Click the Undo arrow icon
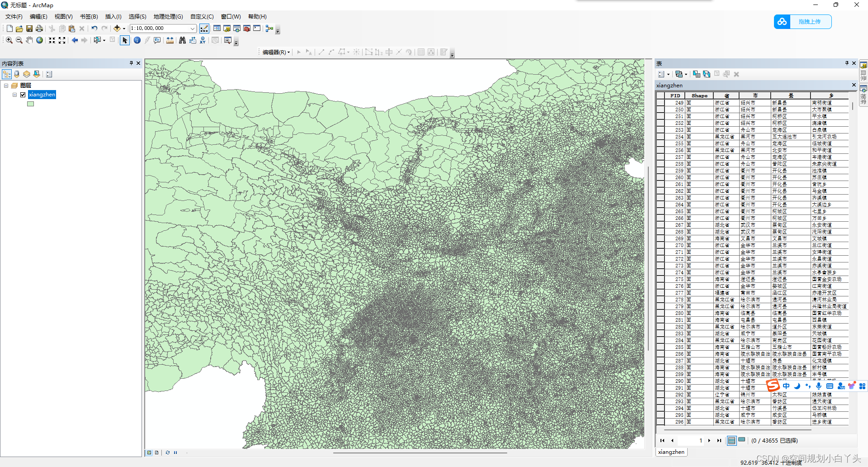The image size is (868, 467). click(x=94, y=29)
